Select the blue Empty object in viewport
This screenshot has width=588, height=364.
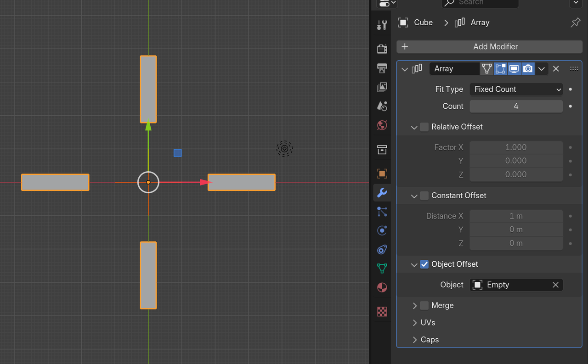coord(178,153)
